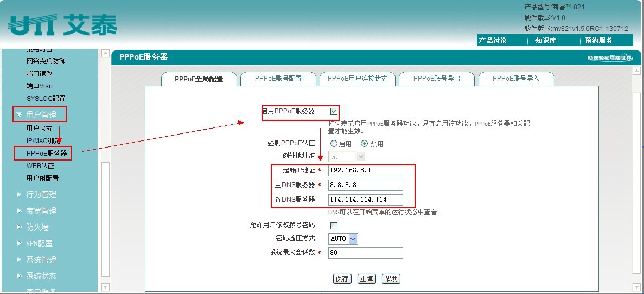Open 例外地址组 dropdown
The width and height of the screenshot is (644, 294).
click(x=347, y=156)
